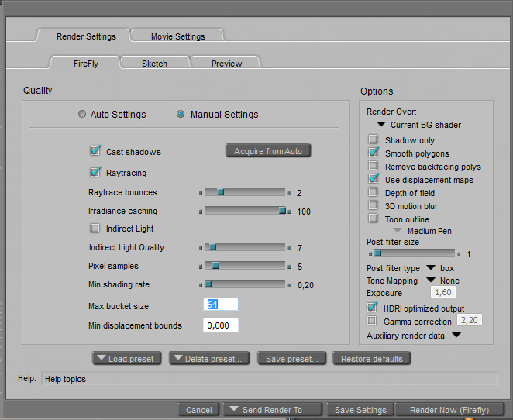This screenshot has height=420, width=513.
Task: Select the Manual Settings radio button
Action: (181, 114)
